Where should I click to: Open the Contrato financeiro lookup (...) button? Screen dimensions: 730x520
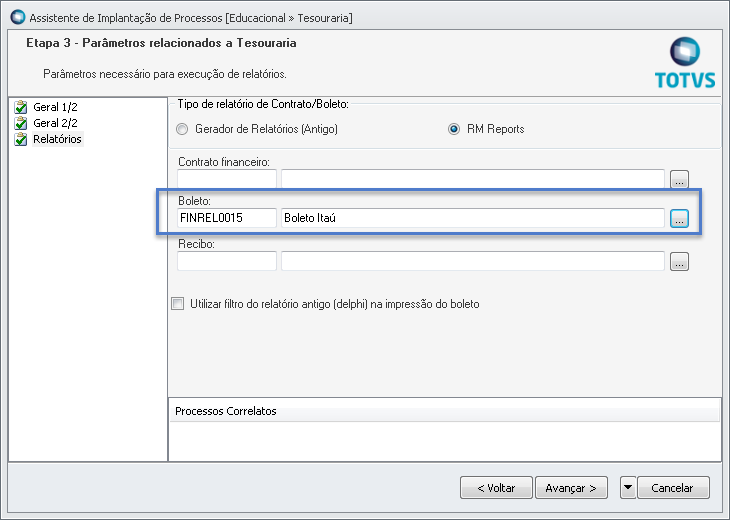[x=680, y=180]
